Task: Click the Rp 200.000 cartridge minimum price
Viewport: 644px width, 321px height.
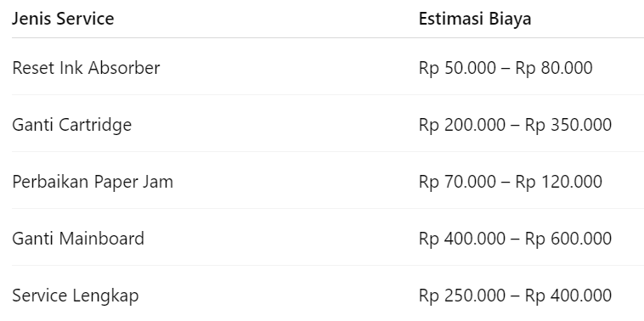Action: click(x=462, y=125)
